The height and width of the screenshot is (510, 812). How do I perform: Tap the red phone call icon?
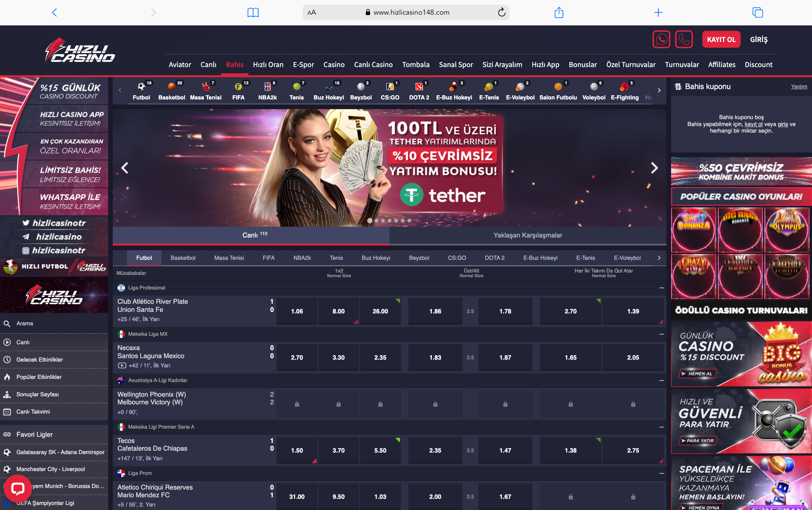(684, 39)
